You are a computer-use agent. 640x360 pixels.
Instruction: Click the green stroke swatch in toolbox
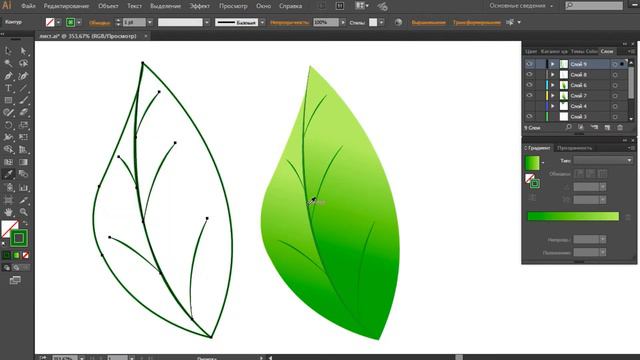[x=19, y=238]
